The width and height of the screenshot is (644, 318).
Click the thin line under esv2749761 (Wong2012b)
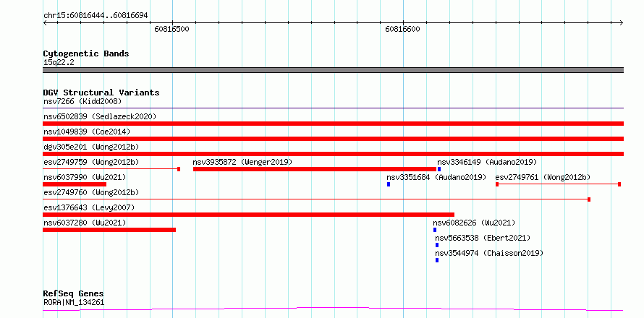click(x=558, y=184)
